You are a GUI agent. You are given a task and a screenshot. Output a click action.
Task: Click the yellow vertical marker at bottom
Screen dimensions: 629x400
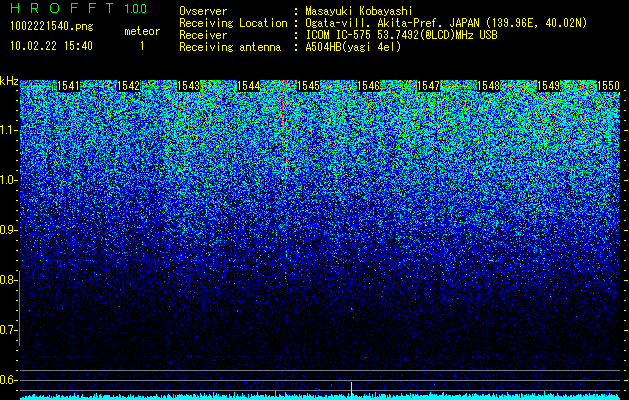(351, 391)
